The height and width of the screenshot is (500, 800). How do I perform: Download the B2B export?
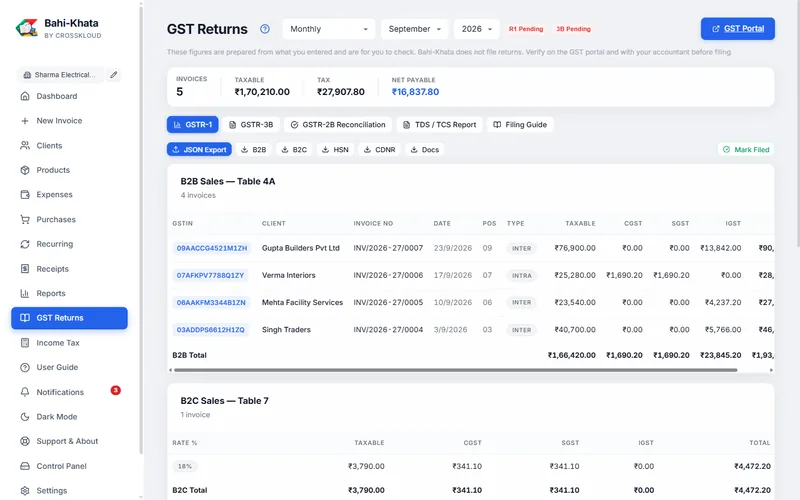(254, 149)
